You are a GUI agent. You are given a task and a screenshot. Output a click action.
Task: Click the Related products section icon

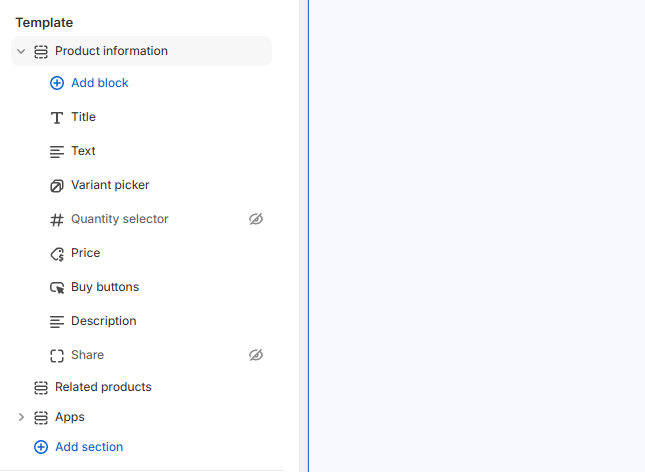pyautogui.click(x=41, y=388)
